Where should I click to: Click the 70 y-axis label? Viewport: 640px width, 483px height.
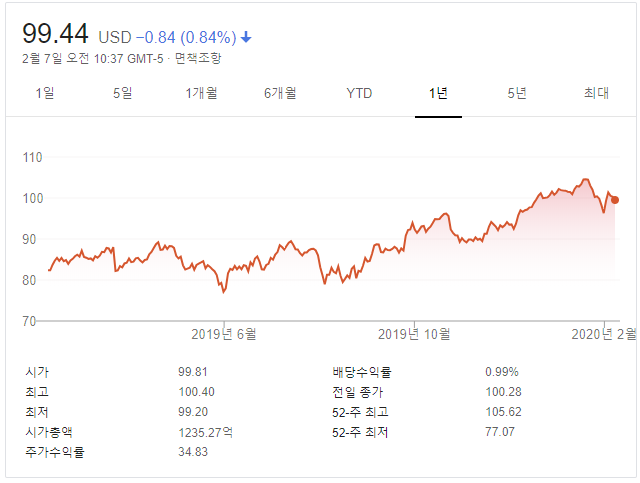pos(29,321)
